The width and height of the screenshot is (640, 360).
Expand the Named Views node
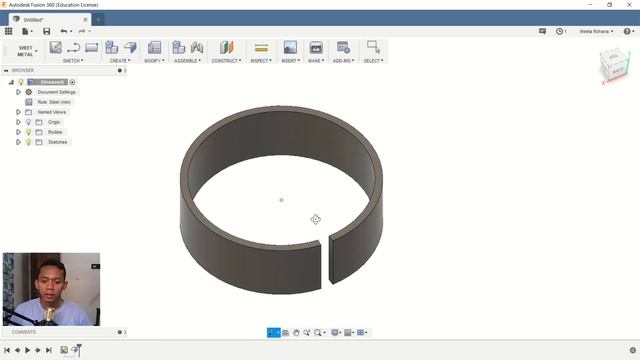(x=18, y=112)
